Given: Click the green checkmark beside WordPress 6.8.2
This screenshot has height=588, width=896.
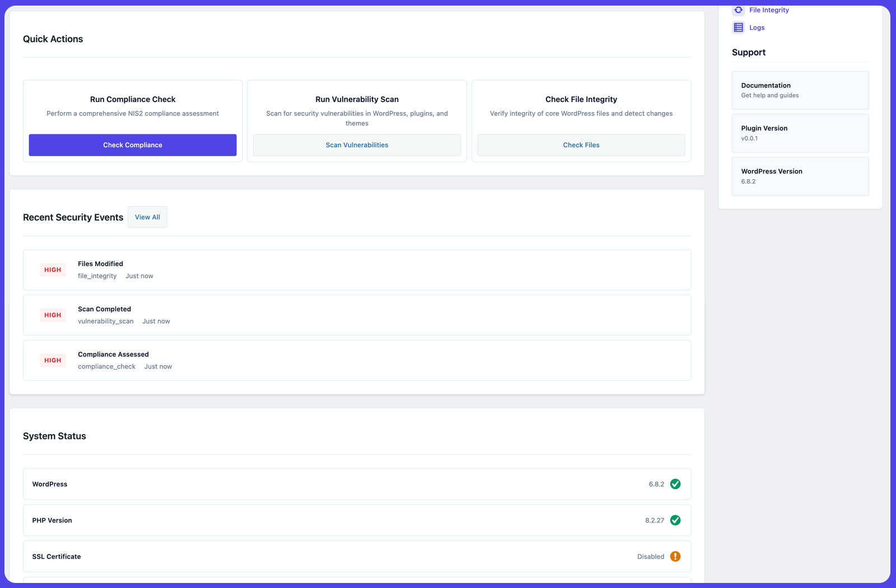Looking at the screenshot, I should 675,484.
